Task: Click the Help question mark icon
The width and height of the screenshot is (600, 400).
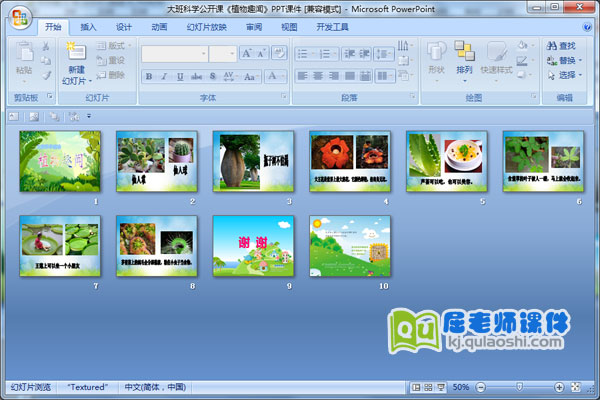Action: click(x=587, y=27)
